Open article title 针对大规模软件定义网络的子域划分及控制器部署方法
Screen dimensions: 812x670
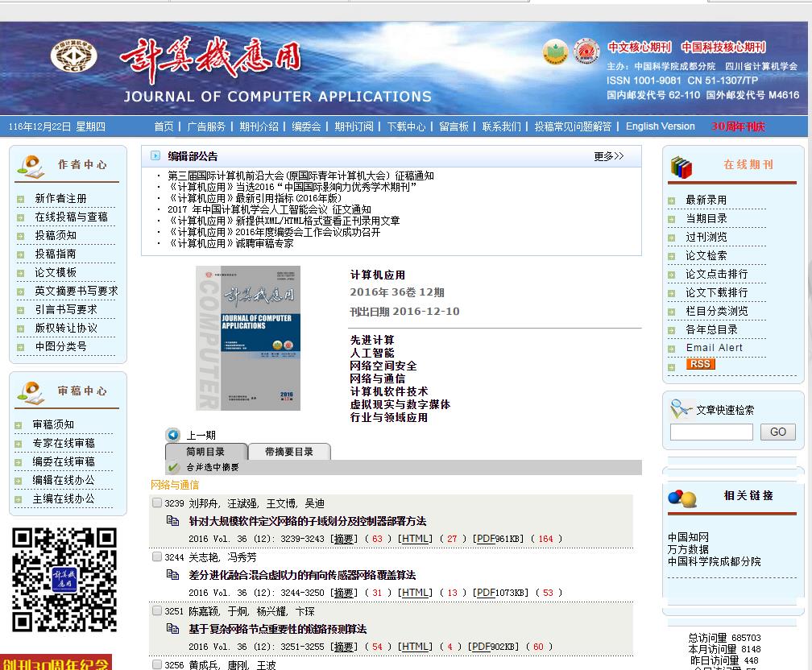(x=308, y=521)
